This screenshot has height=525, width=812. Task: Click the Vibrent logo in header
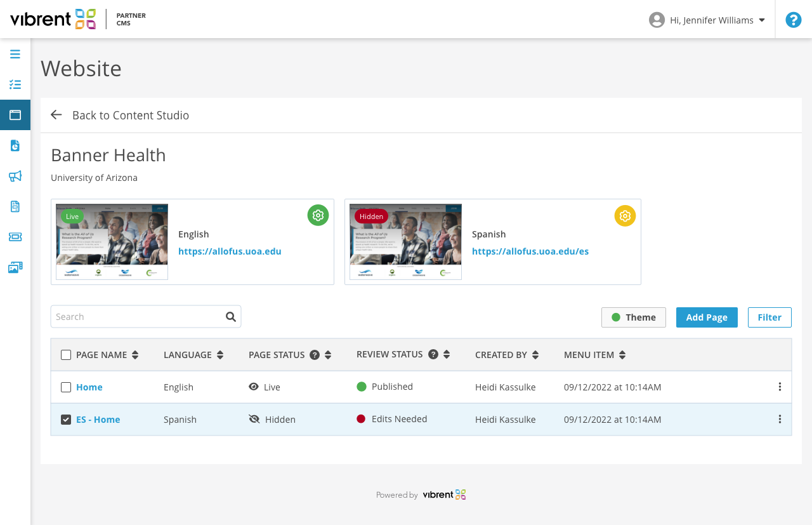point(53,19)
